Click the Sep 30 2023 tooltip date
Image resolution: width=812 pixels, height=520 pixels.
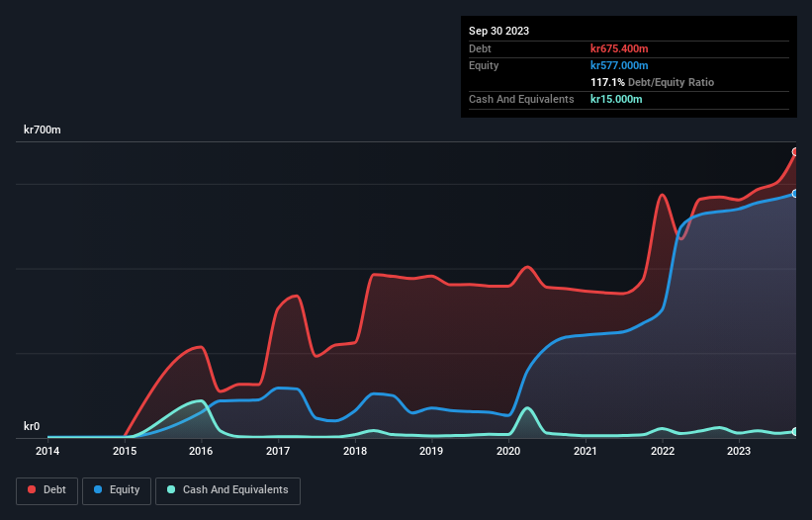point(498,31)
